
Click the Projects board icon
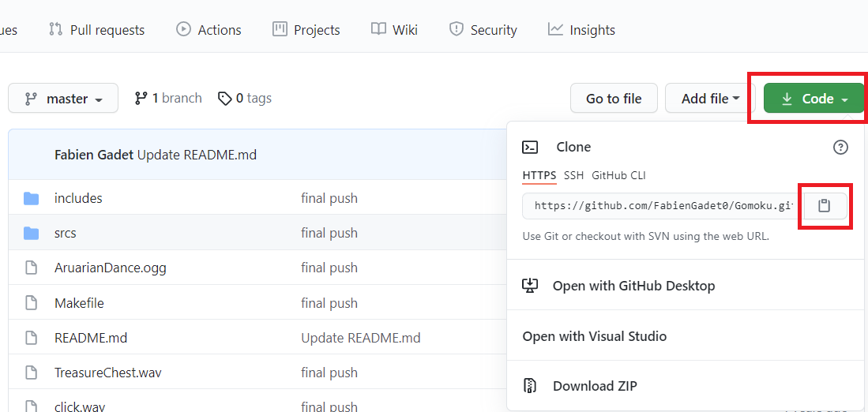coord(280,29)
